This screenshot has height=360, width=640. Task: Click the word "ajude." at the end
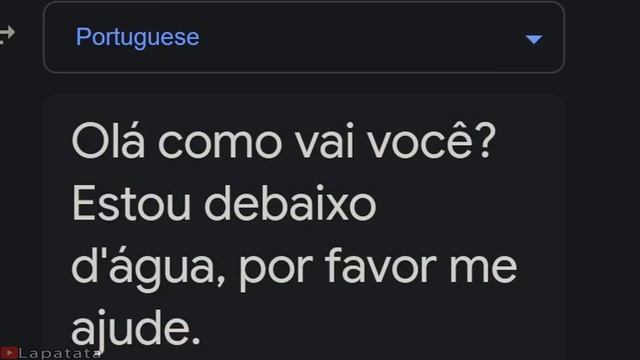tap(136, 330)
